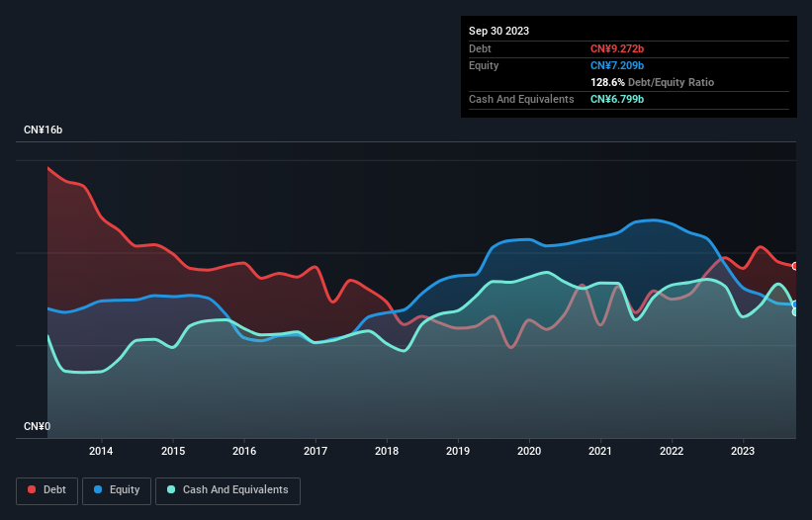The height and width of the screenshot is (520, 812).
Task: Select the 2016 x-axis label
Action: [x=244, y=451]
